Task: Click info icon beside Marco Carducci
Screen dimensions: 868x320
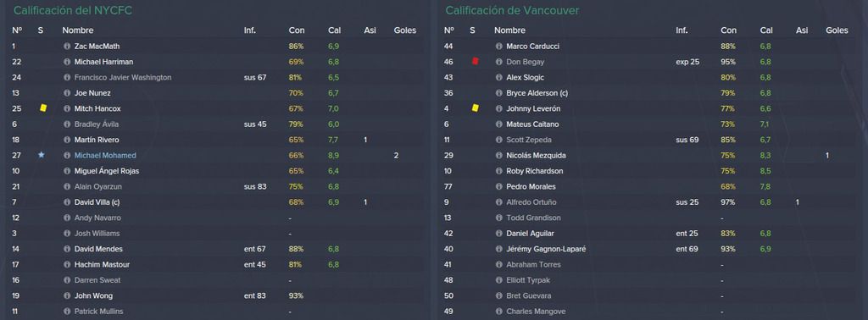Action: (498, 47)
